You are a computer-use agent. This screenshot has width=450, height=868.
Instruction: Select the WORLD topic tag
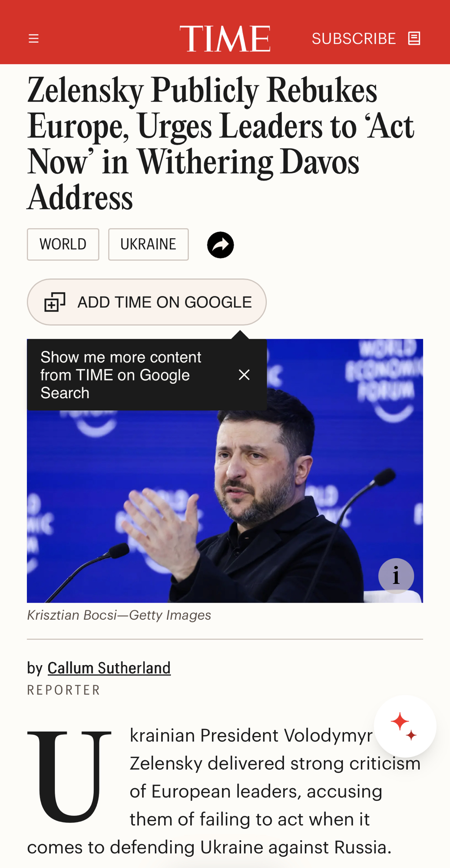(63, 244)
